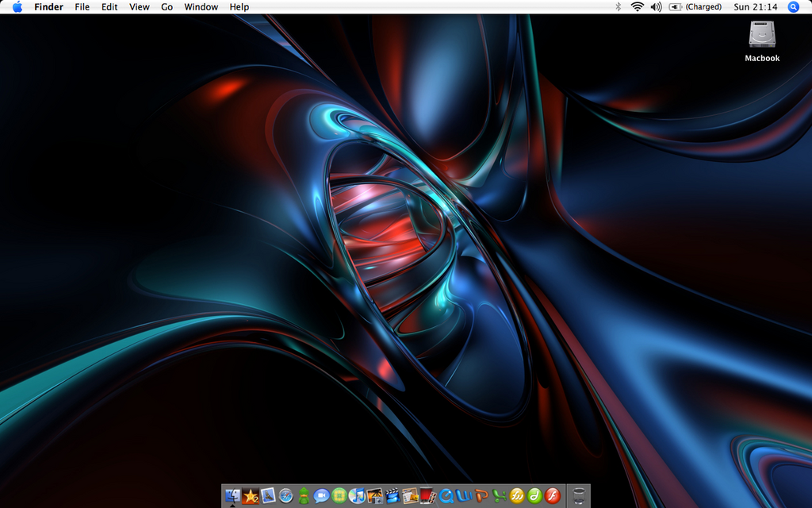Viewport: 812px width, 508px height.
Task: Launch Dreamweaver from the Dock
Action: pos(534,496)
